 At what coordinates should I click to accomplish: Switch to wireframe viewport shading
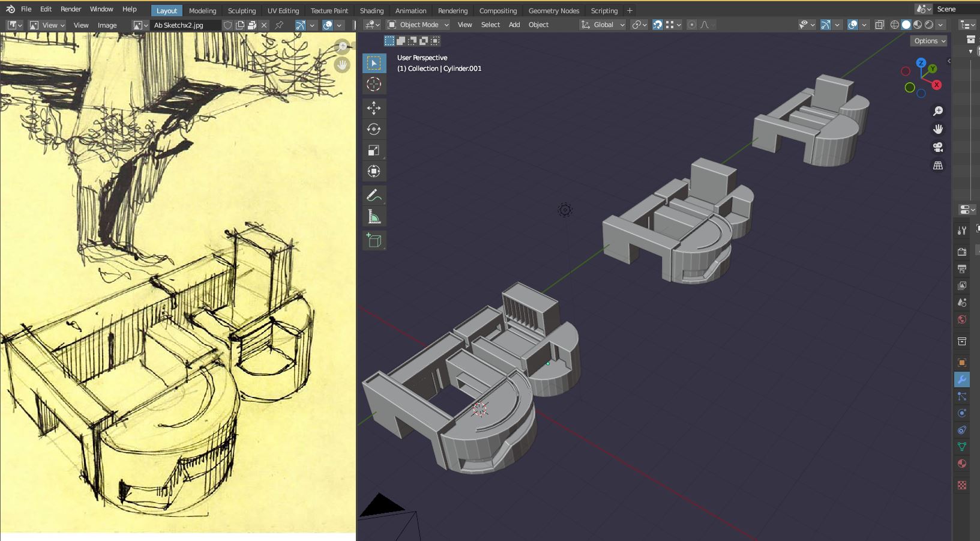point(895,25)
